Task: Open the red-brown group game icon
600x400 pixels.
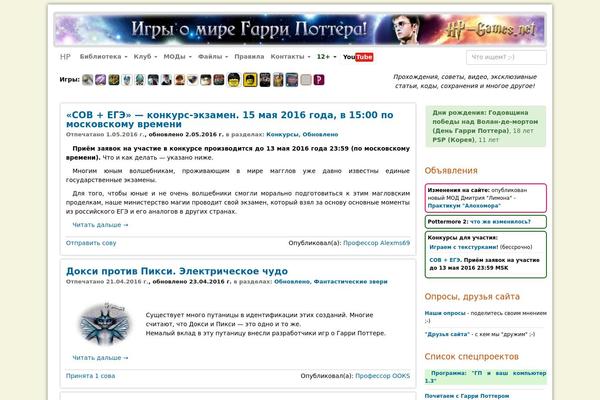Action: [x=219, y=80]
